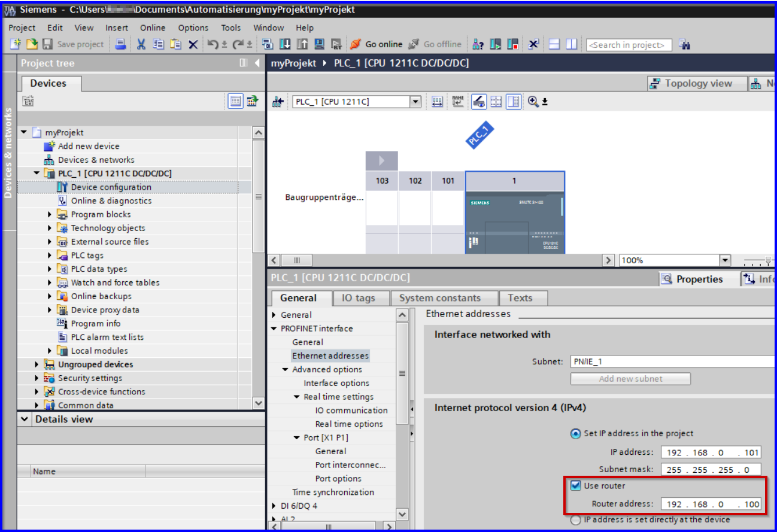The width and height of the screenshot is (777, 532).
Task: Expand the Program blocks tree node
Action: click(50, 214)
